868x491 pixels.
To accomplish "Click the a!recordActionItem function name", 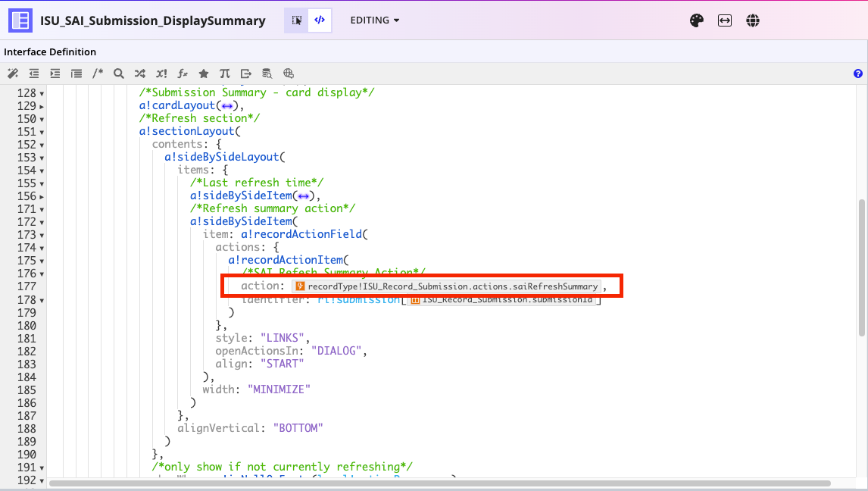I will 286,260.
